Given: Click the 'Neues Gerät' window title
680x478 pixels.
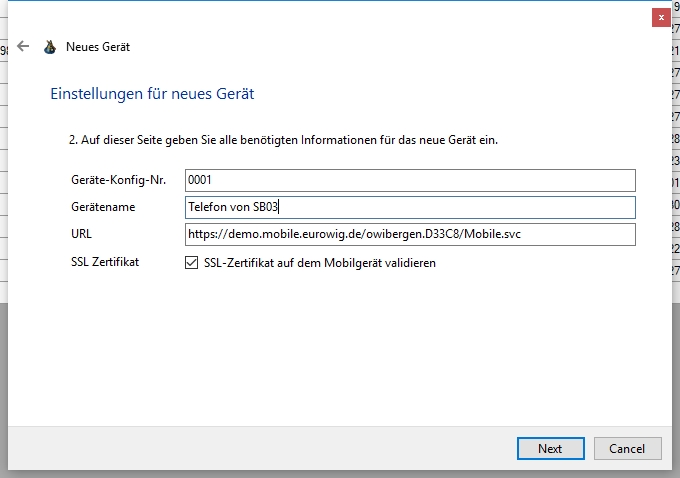Looking at the screenshot, I should click(97, 46).
